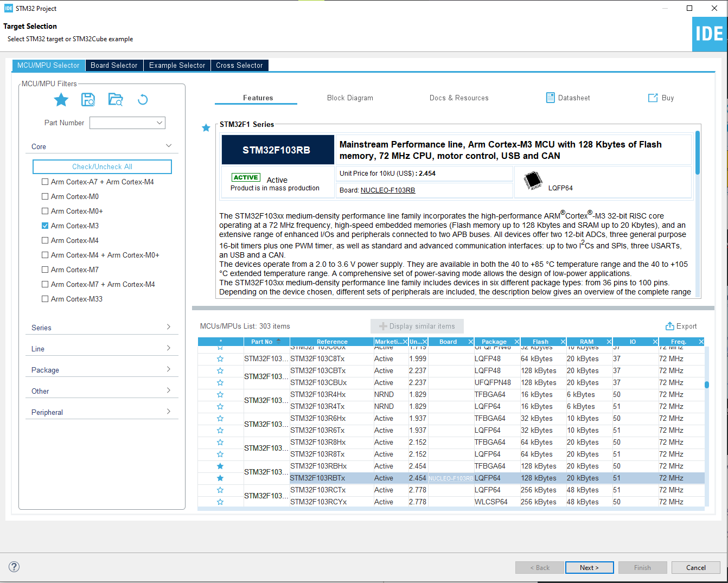
Task: Click the Features tab
Action: tap(258, 98)
